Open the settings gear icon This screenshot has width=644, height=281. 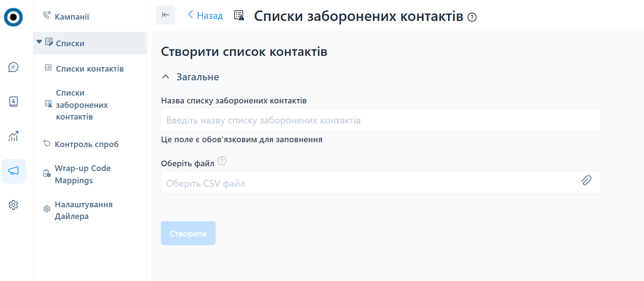(14, 205)
